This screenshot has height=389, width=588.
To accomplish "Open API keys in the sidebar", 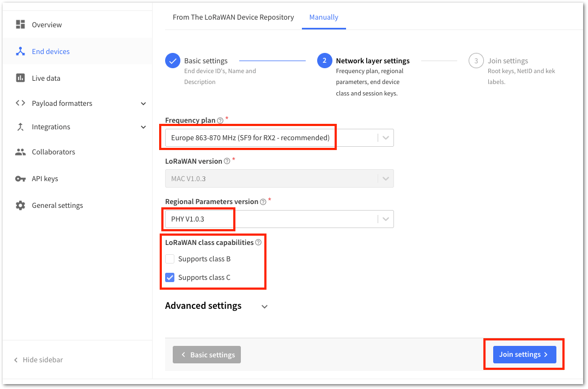I will 77,179.
